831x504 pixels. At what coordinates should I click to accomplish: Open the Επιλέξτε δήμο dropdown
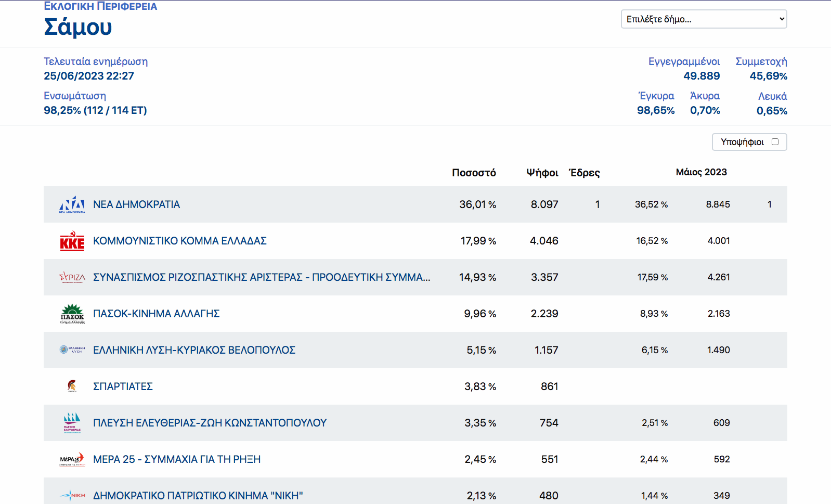pos(704,19)
